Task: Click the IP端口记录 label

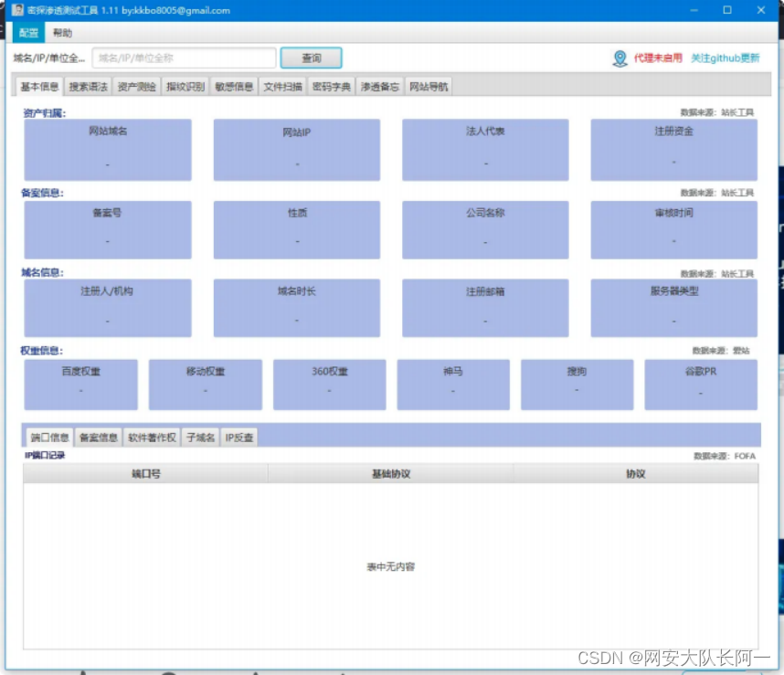Action: click(x=45, y=455)
